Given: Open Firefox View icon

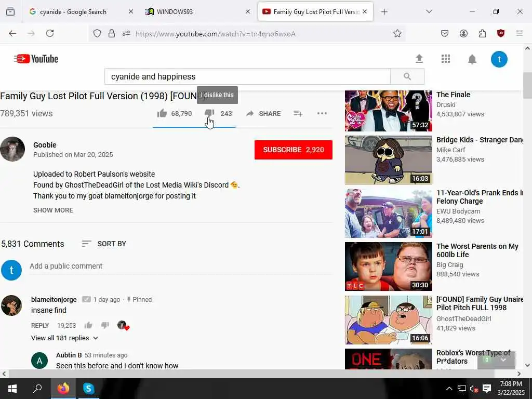Looking at the screenshot, I should point(10,12).
